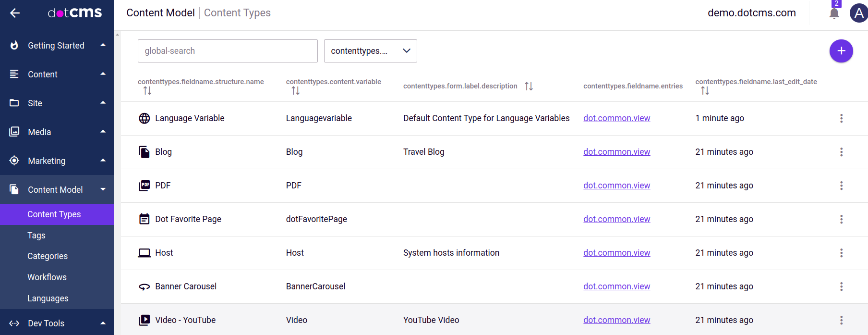The height and width of the screenshot is (335, 868).
Task: Click the Media sidebar icon
Action: click(14, 132)
